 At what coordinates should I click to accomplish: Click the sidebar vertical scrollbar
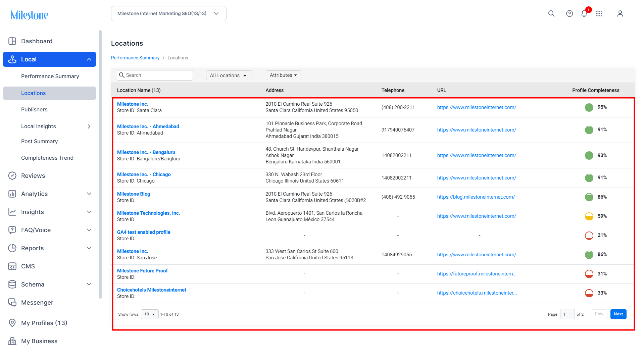pos(100,164)
